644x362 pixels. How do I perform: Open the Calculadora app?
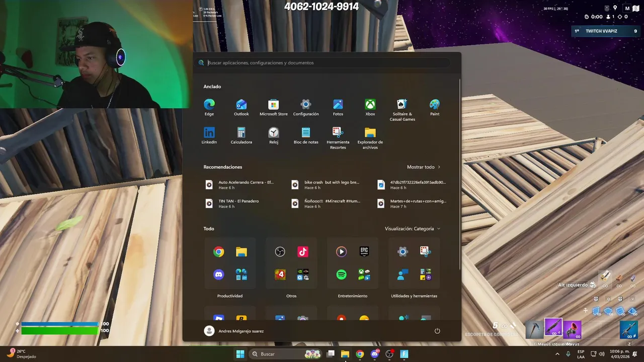tap(242, 135)
